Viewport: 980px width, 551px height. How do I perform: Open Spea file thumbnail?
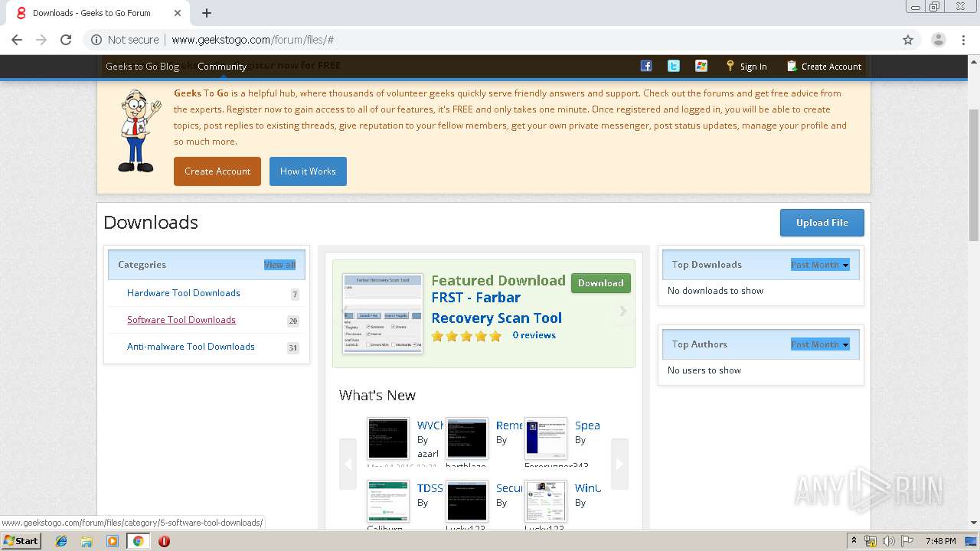tap(546, 439)
